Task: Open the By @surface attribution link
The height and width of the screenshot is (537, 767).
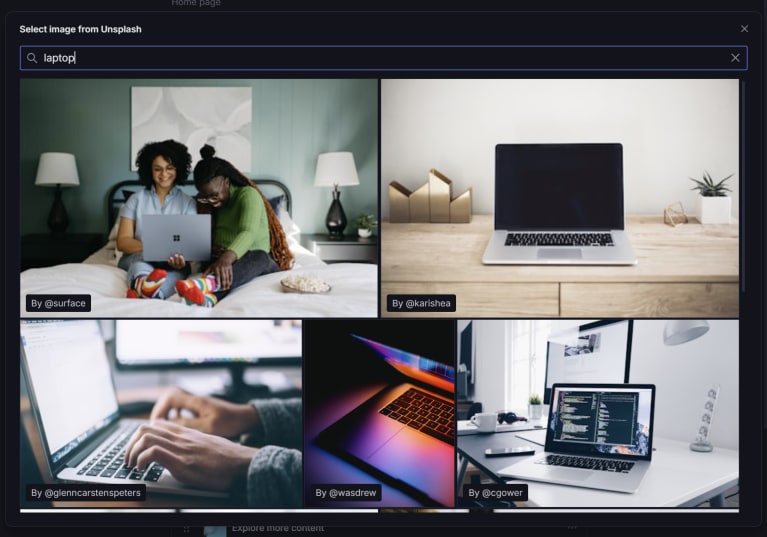Action: [x=58, y=303]
